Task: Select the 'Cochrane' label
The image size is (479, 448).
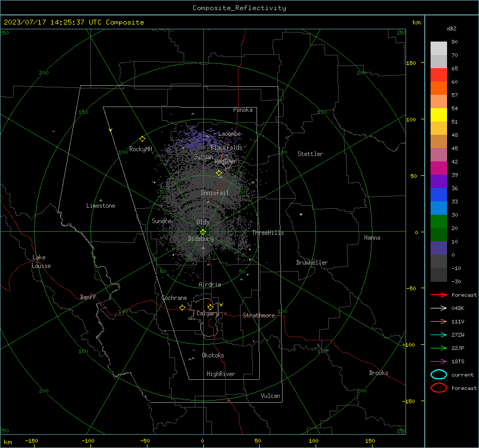Action: coord(174,298)
